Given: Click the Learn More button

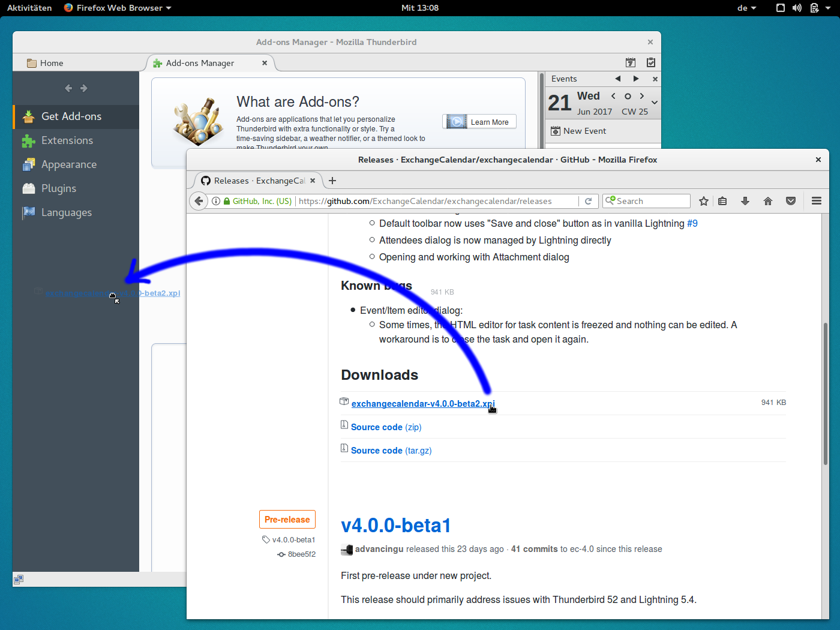Looking at the screenshot, I should pos(479,122).
